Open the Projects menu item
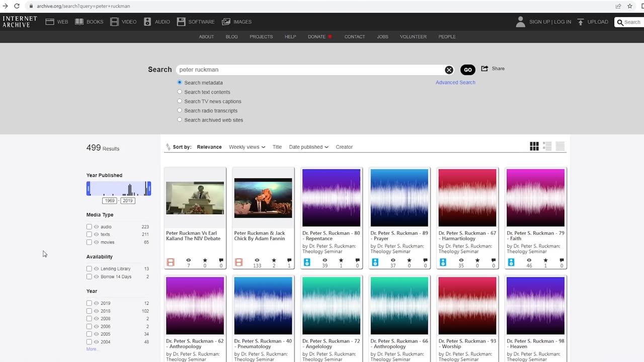Image resolution: width=644 pixels, height=362 pixels. click(x=261, y=37)
